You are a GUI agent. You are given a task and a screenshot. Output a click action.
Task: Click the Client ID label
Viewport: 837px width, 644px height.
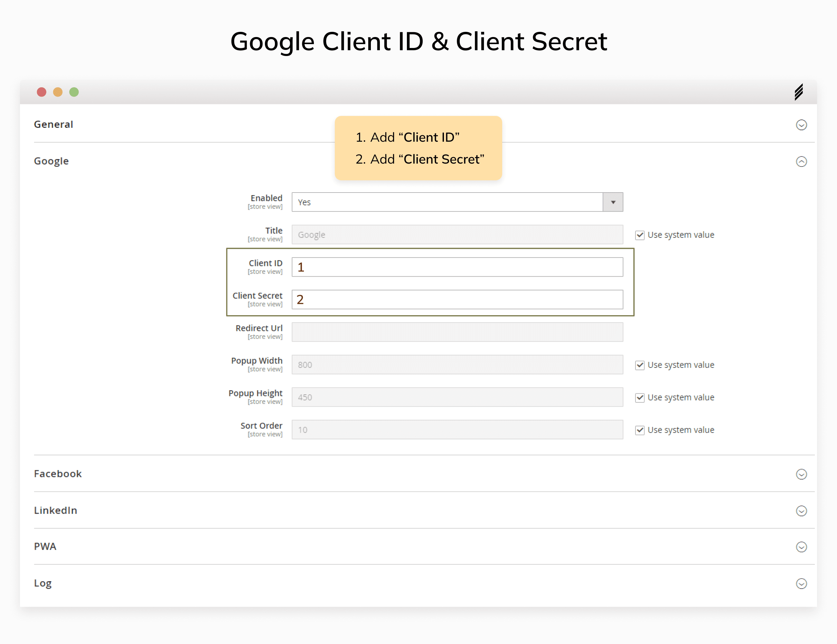coord(266,263)
